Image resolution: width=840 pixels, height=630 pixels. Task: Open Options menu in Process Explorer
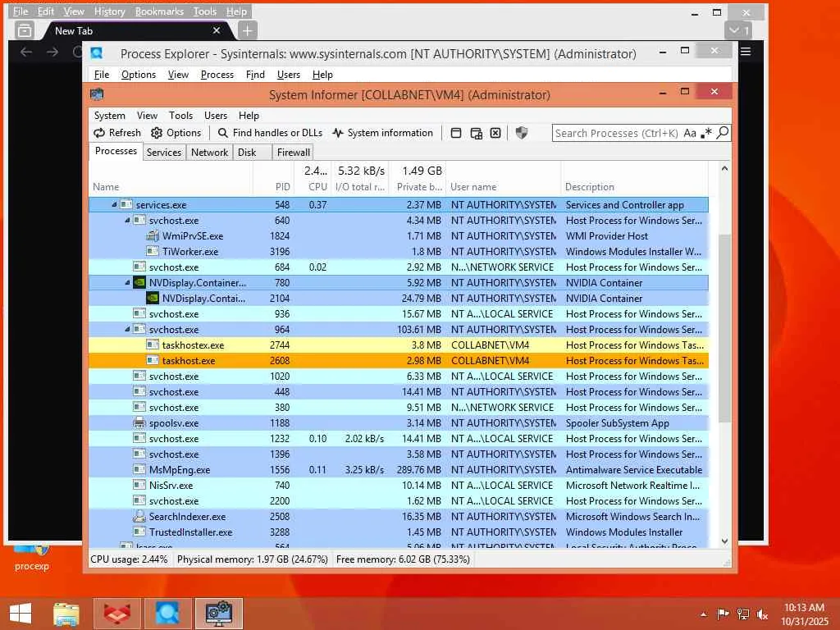(138, 75)
